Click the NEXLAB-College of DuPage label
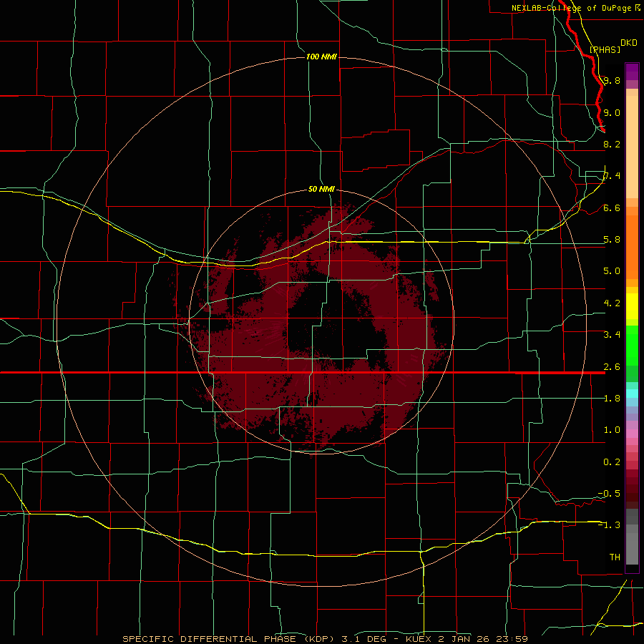The image size is (644, 644). coord(571,8)
